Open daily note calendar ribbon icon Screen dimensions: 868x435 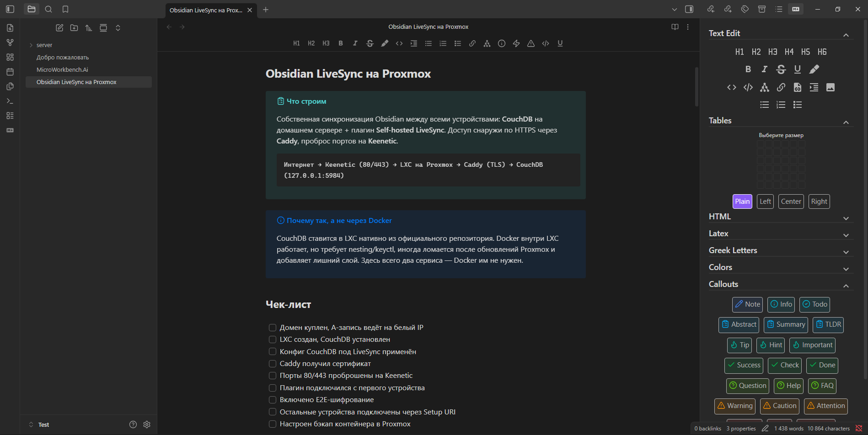(10, 72)
